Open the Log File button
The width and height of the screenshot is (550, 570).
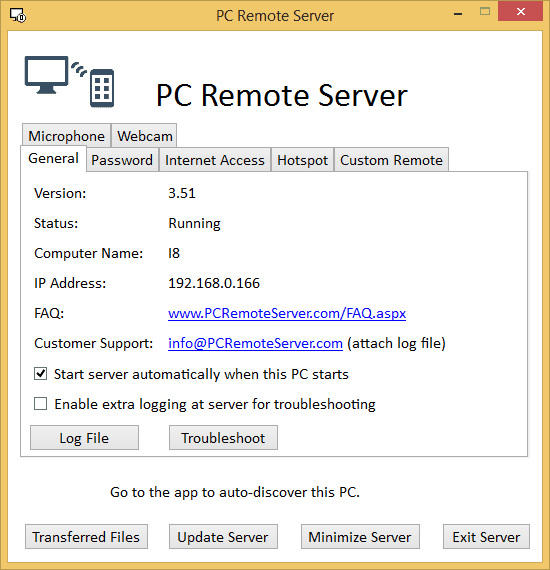(84, 438)
